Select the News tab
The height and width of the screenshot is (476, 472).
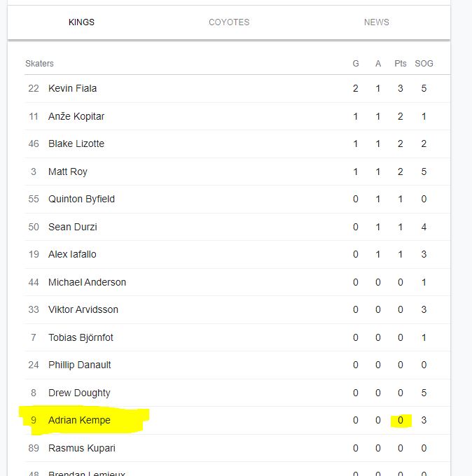[376, 22]
